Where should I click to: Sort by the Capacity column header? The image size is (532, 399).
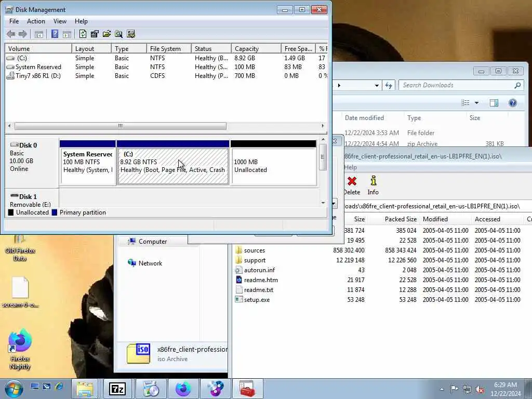(256, 48)
